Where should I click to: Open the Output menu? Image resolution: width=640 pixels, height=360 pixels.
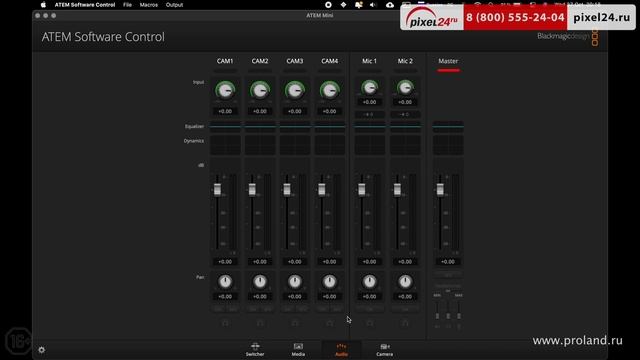point(174,5)
